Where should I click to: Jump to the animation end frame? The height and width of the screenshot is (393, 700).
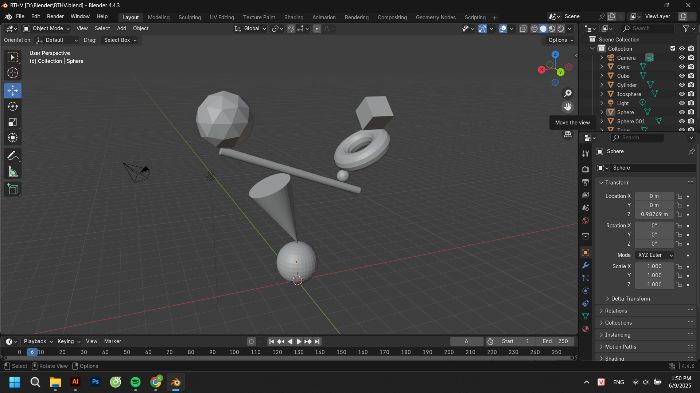click(317, 342)
